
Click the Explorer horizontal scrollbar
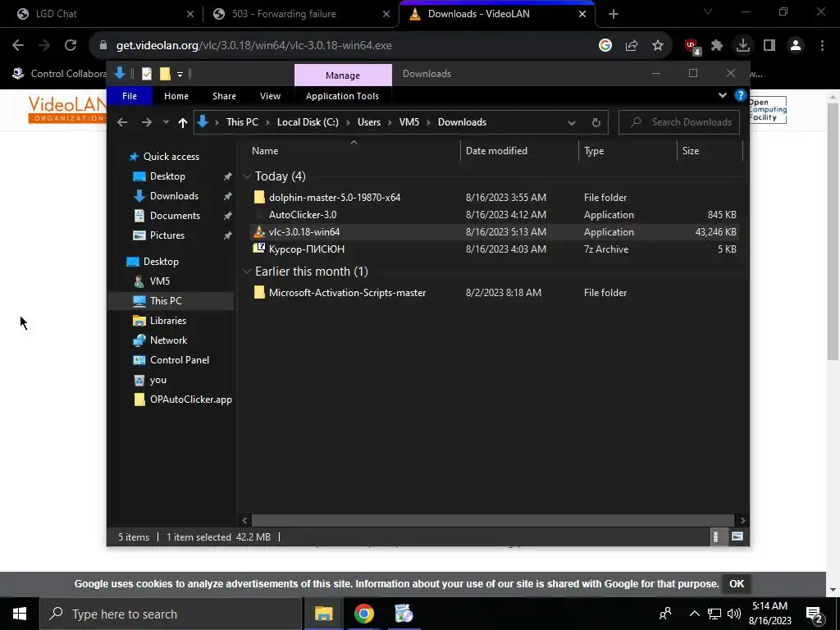[x=492, y=520]
